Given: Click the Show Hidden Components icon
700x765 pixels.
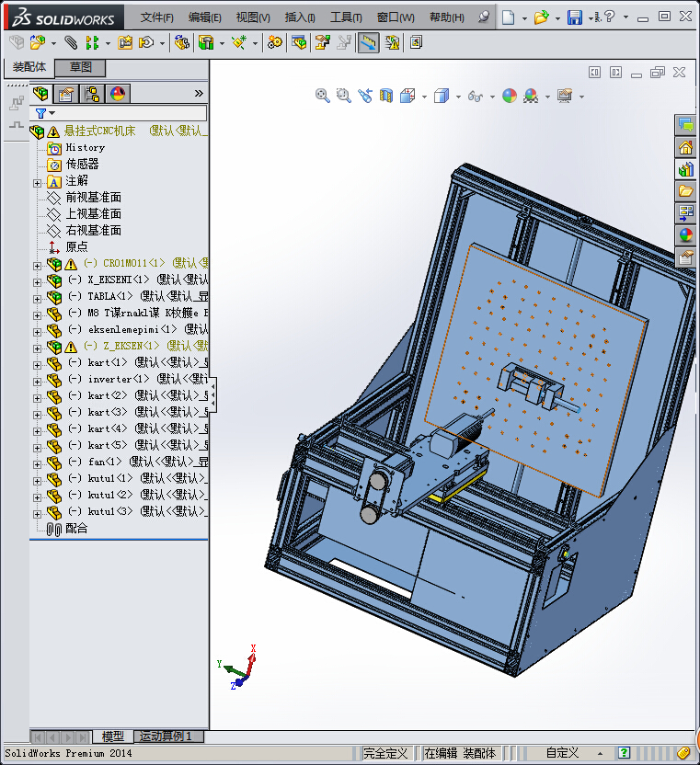Looking at the screenshot, I should tap(181, 43).
